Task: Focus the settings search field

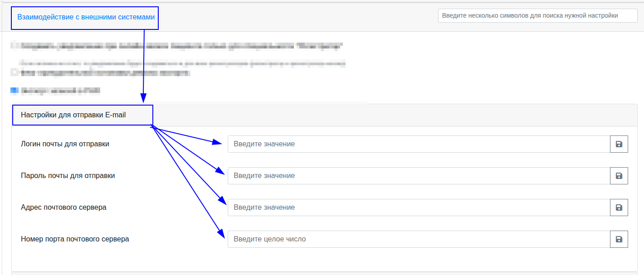Action: point(537,15)
